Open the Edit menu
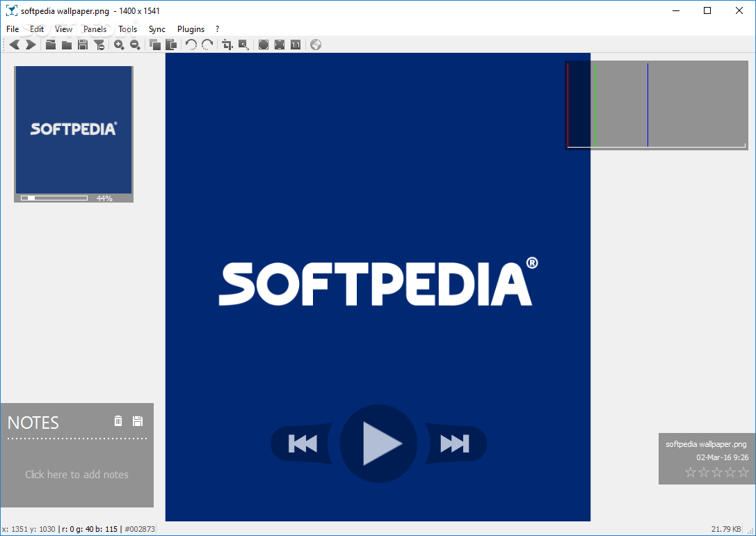The width and height of the screenshot is (756, 536). 37,29
